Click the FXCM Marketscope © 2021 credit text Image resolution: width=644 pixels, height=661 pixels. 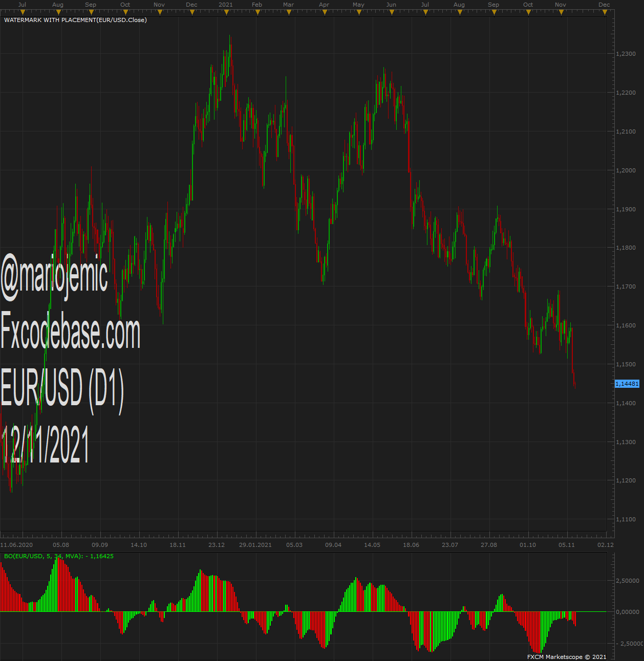567,657
